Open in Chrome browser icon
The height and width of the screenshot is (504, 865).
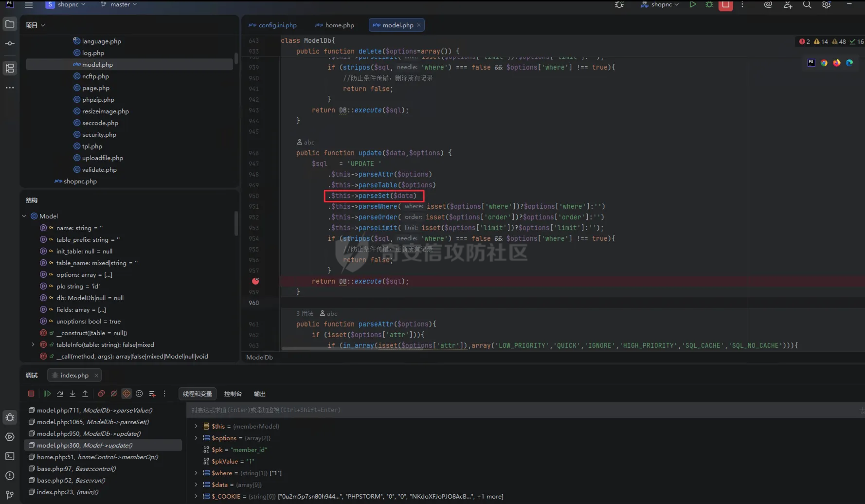(x=824, y=63)
